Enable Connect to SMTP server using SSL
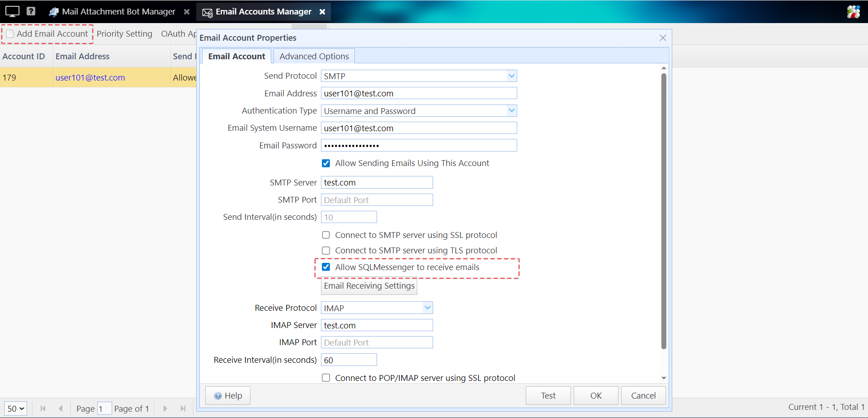868x418 pixels. point(326,235)
